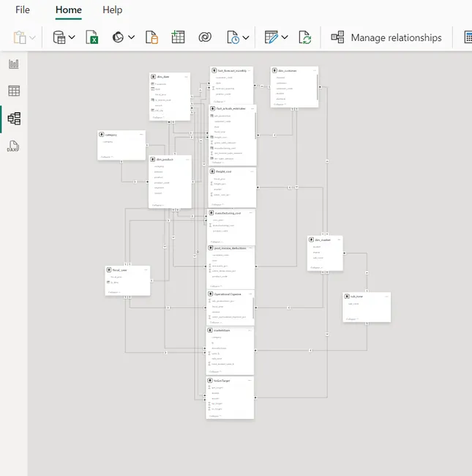
Task: Collapse the dim_date table card
Action: click(158, 117)
